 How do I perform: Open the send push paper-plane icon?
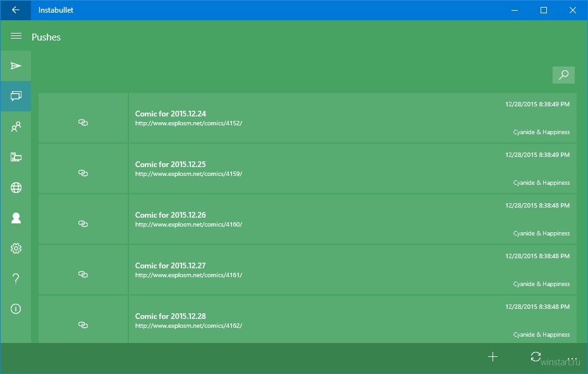point(16,66)
